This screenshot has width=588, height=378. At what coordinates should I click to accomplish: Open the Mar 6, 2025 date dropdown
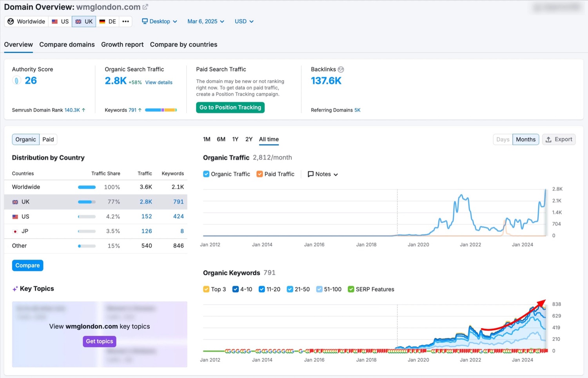pos(206,22)
